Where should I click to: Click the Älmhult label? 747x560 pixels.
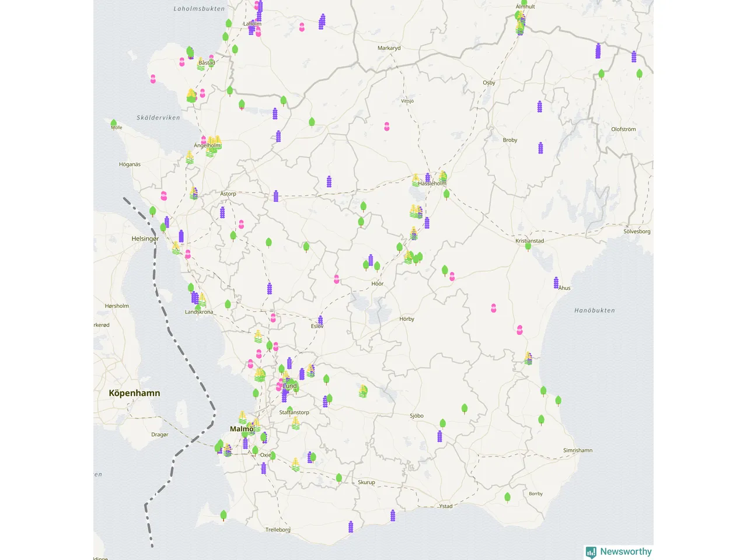pos(525,6)
